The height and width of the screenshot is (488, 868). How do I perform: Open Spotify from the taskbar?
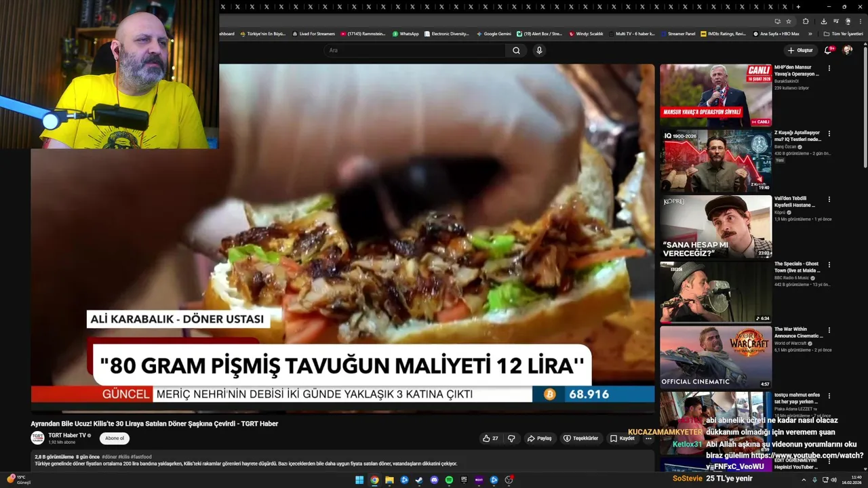[x=449, y=480]
